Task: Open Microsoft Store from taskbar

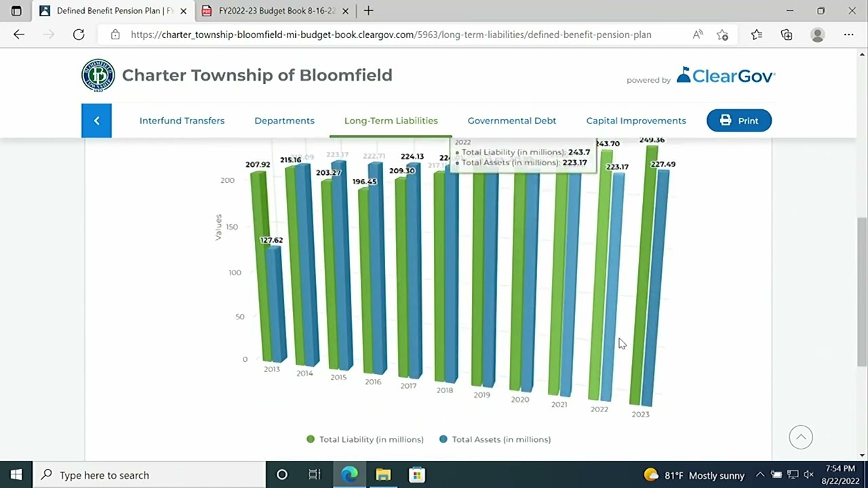Action: pos(416,475)
